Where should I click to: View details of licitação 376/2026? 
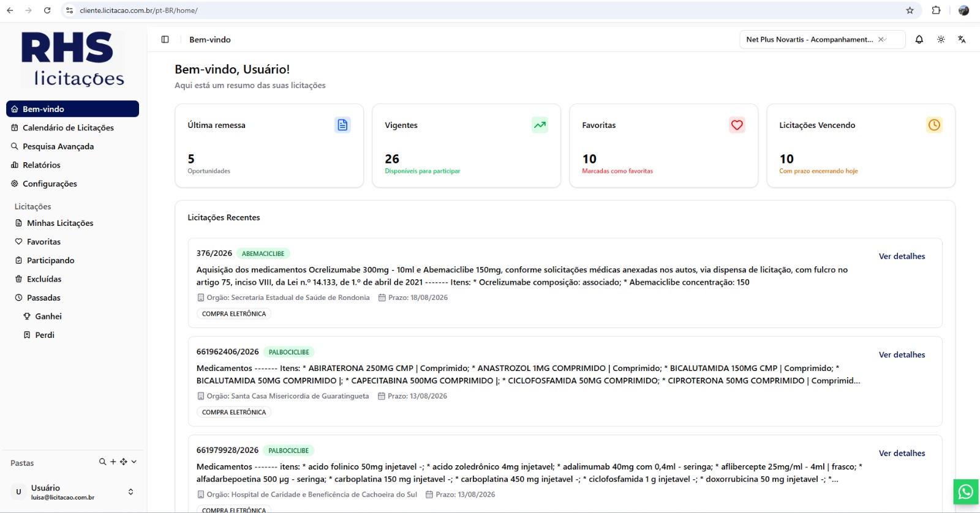902,256
